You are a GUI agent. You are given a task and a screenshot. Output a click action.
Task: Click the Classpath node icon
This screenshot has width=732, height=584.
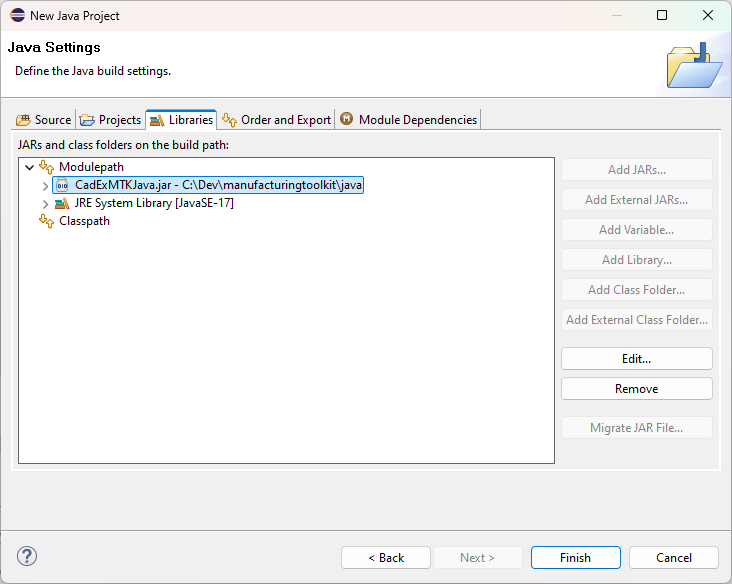click(46, 221)
